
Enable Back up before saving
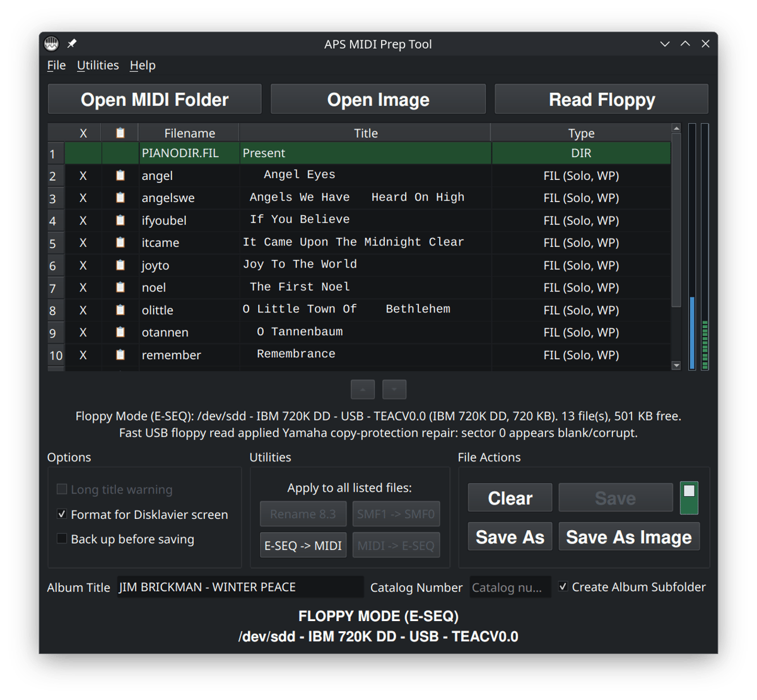coord(62,539)
